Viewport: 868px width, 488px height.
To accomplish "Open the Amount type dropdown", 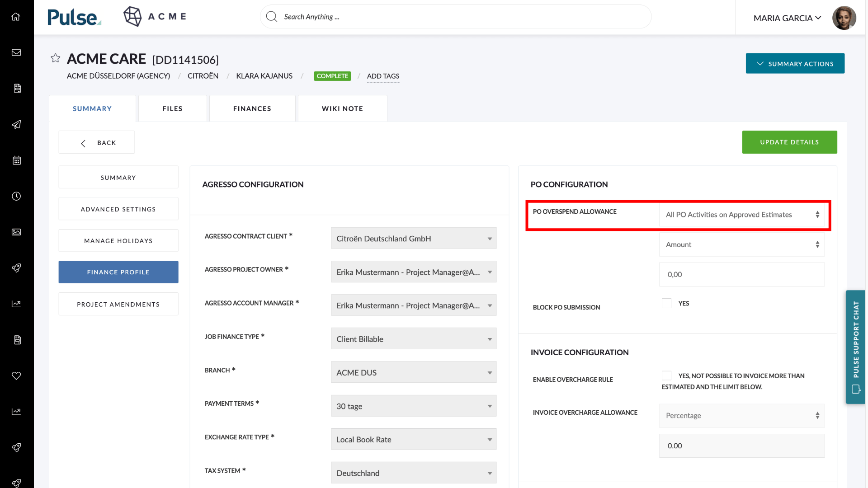I will (x=742, y=244).
